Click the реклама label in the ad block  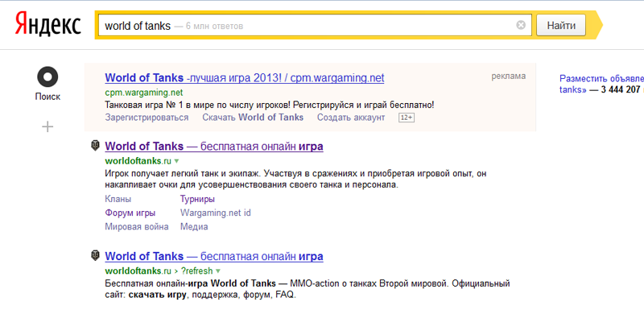[509, 76]
